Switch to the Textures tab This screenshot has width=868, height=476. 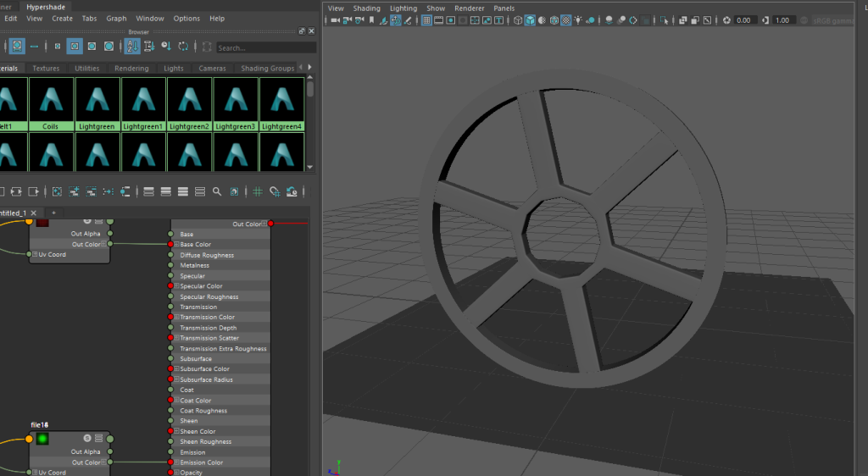(46, 69)
